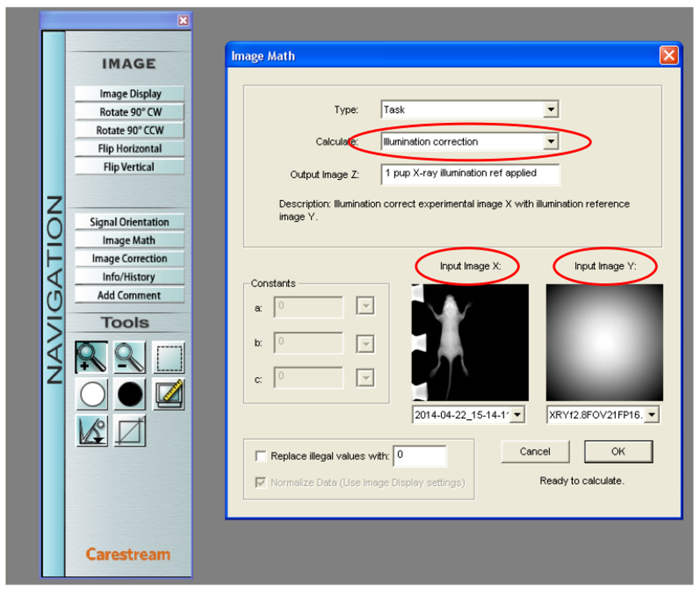Screen dimensions: 700x594
Task: Click the Output Image Z text field
Action: pyautogui.click(x=470, y=174)
